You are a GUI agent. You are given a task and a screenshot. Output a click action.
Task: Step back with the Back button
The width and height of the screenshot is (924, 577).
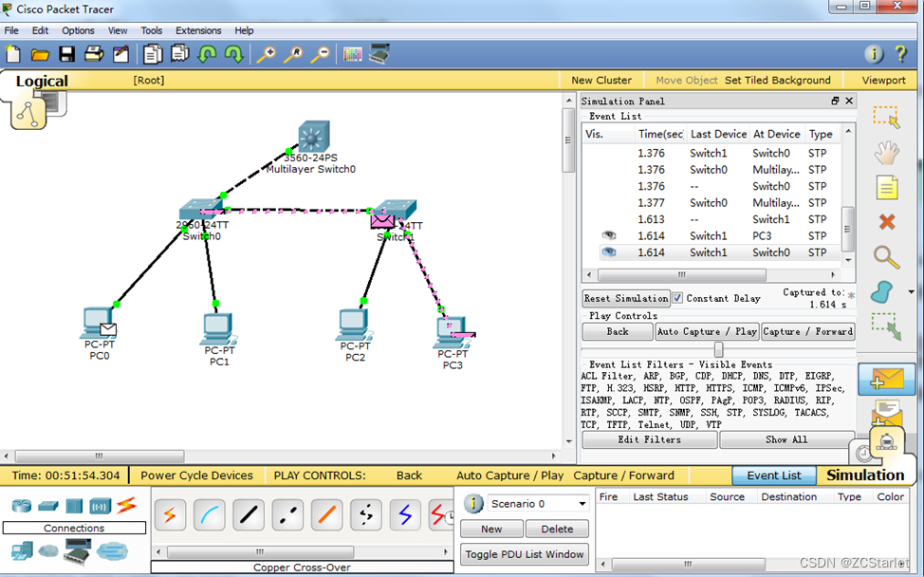coord(618,332)
